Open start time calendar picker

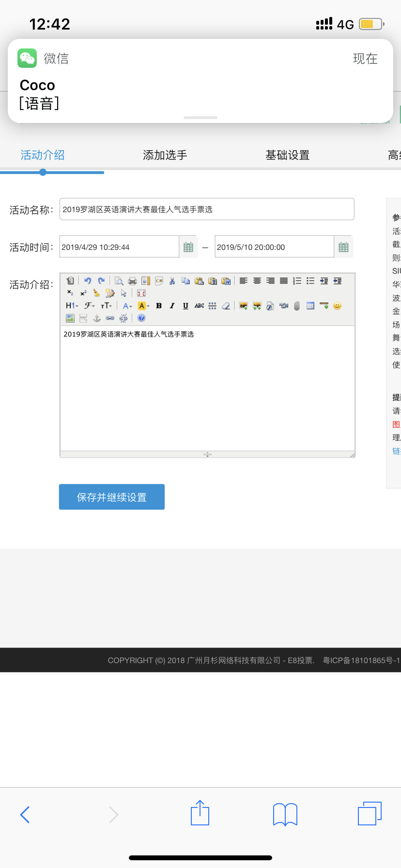(188, 247)
